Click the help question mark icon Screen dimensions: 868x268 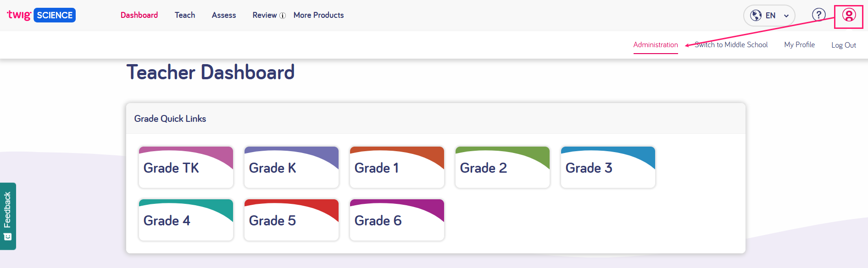(x=818, y=15)
